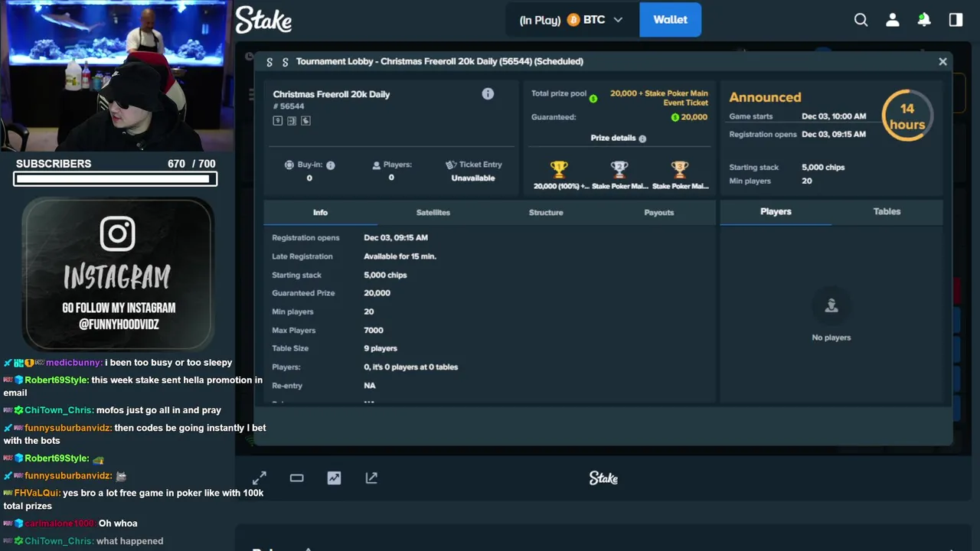Switch to theatre mode below the game
This screenshot has height=551, width=980.
(296, 478)
